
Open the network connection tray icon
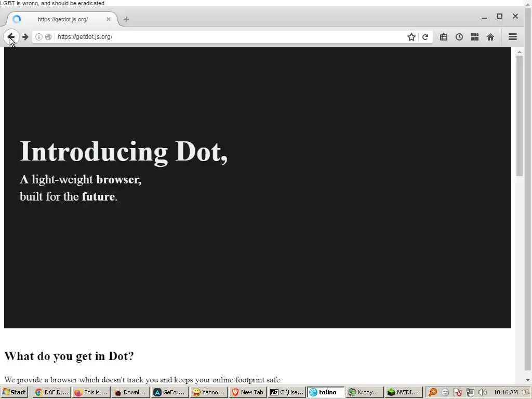(470, 392)
